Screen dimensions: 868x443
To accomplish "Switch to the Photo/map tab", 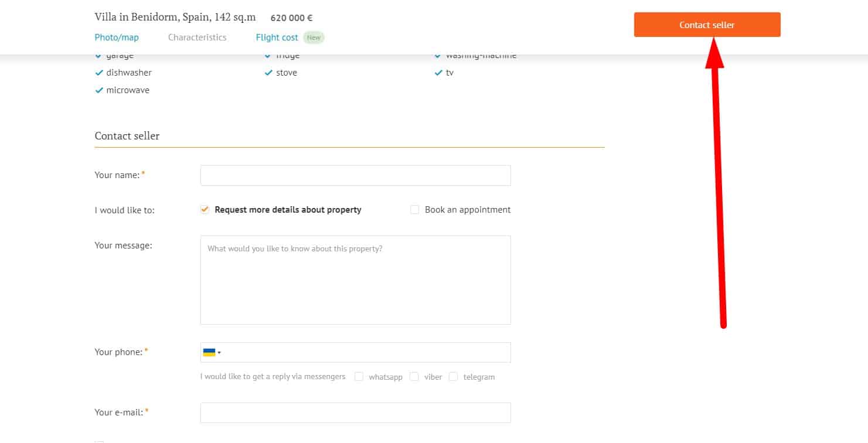I will click(117, 38).
